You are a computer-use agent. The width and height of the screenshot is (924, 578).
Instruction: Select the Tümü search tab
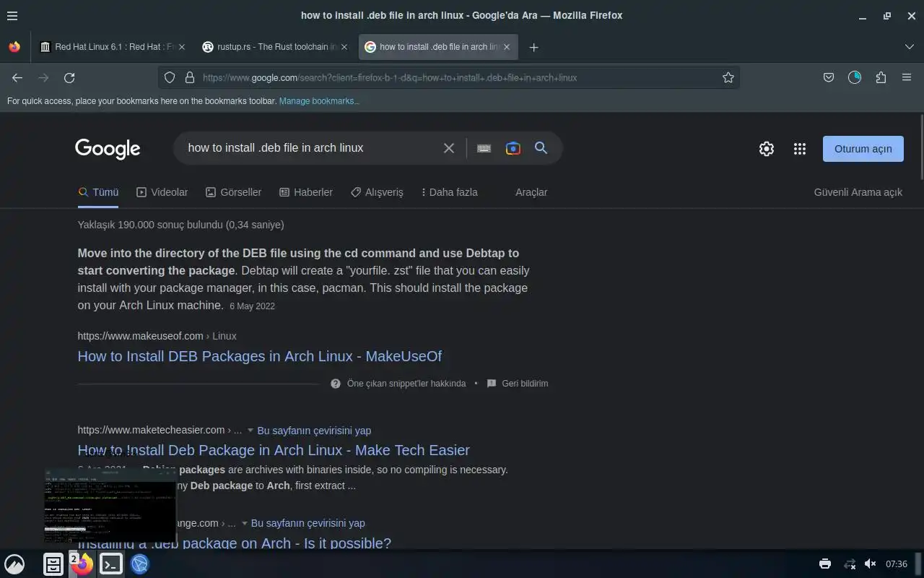pos(98,192)
